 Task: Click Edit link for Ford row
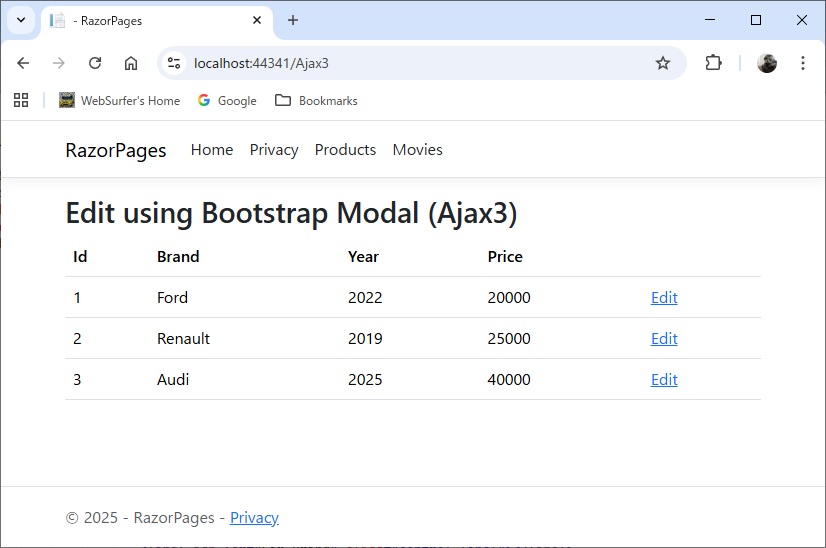point(664,298)
